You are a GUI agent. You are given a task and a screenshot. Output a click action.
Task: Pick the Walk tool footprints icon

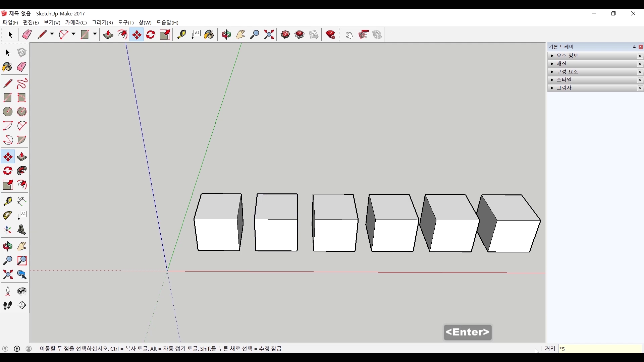coord(7,305)
